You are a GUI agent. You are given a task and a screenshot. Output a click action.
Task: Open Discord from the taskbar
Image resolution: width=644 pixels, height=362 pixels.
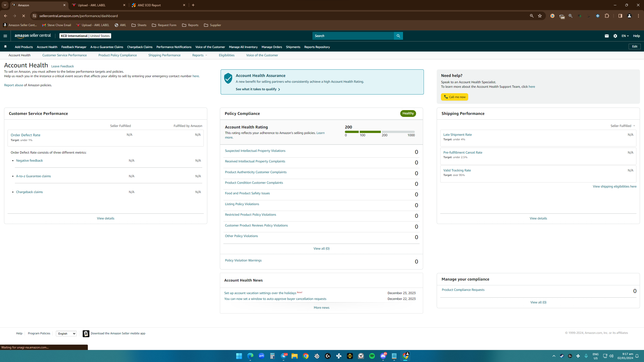(383, 356)
